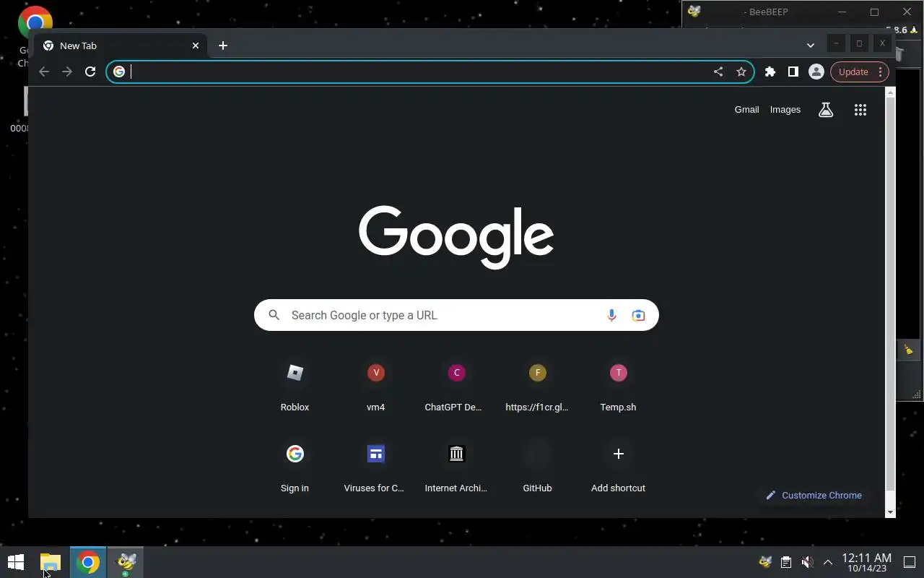
Task: Open the Internet Archi... shortcut
Action: click(x=456, y=468)
